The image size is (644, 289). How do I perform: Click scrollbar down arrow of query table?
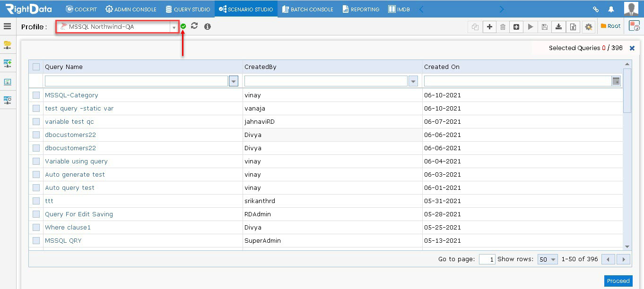627,246
